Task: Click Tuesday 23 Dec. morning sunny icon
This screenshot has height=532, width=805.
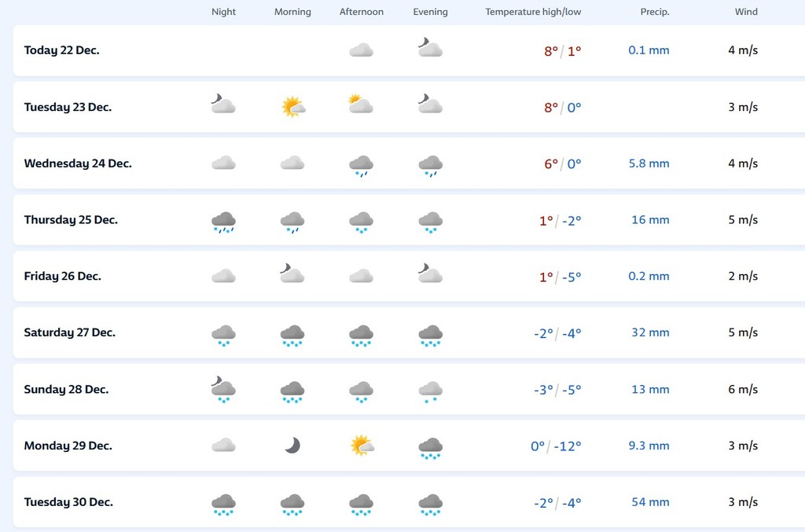Action: pyautogui.click(x=292, y=106)
